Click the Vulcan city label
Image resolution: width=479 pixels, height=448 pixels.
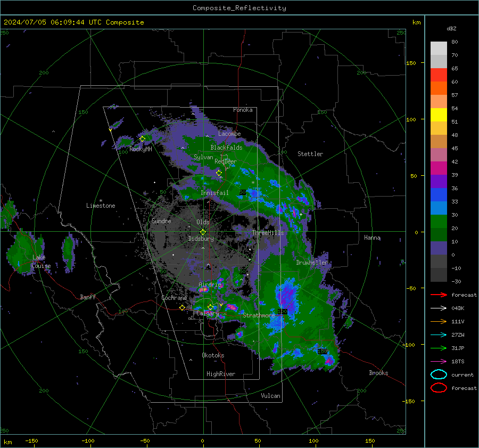pyautogui.click(x=270, y=396)
